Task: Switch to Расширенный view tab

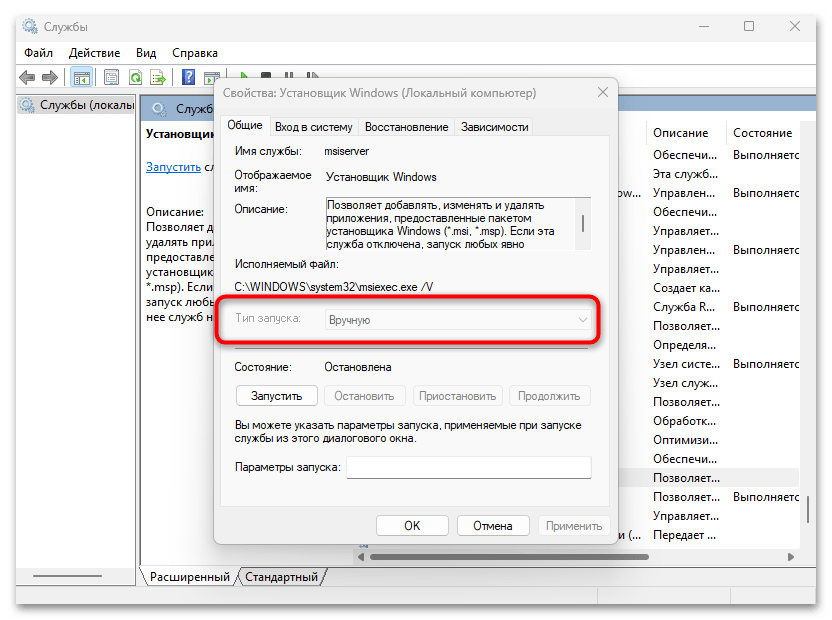Action: tap(189, 576)
